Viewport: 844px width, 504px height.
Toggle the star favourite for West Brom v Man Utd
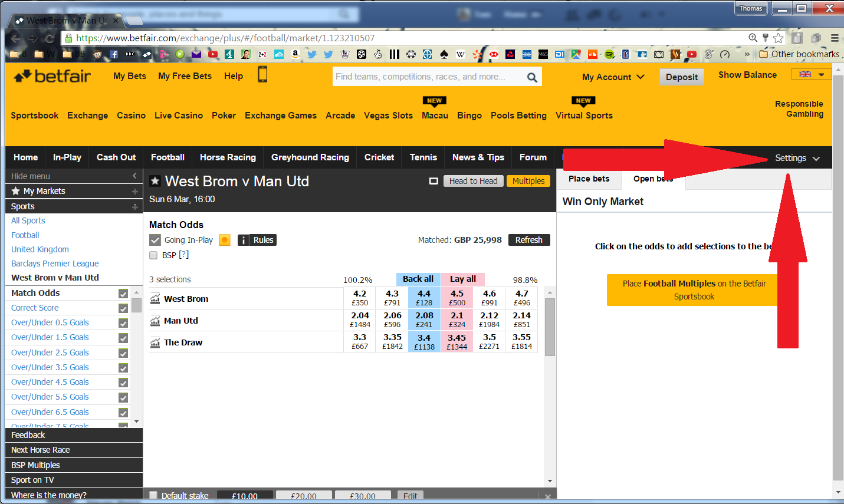pos(155,181)
